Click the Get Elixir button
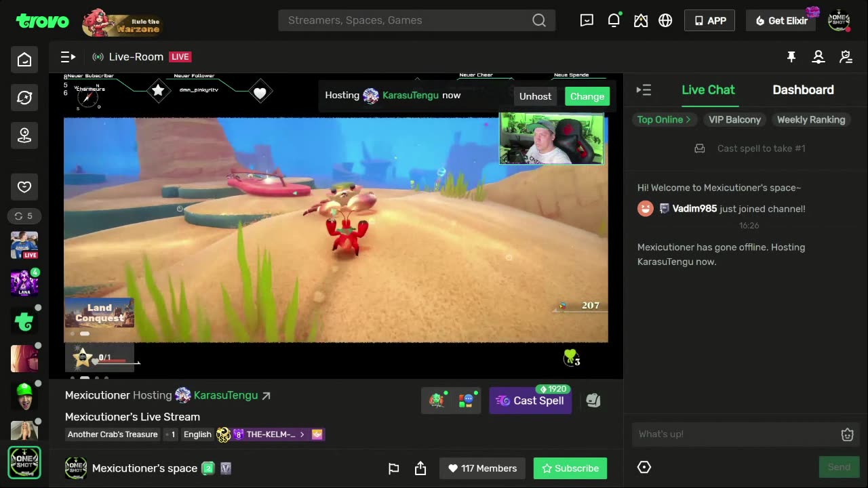The height and width of the screenshot is (488, 868). [781, 20]
